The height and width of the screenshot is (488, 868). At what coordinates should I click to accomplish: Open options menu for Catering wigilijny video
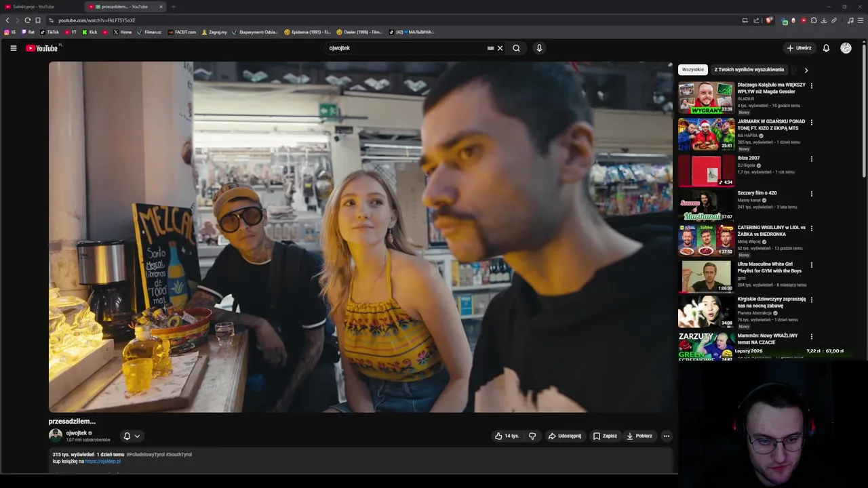pyautogui.click(x=811, y=228)
